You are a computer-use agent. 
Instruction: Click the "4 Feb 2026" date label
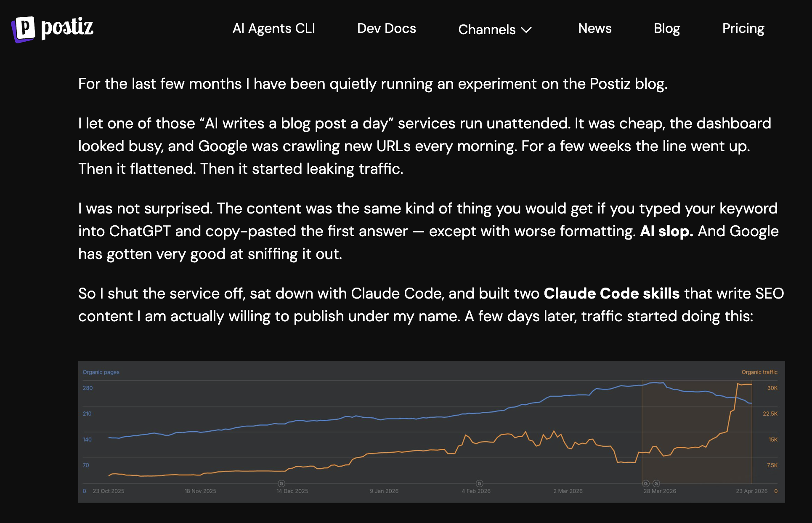(x=476, y=491)
